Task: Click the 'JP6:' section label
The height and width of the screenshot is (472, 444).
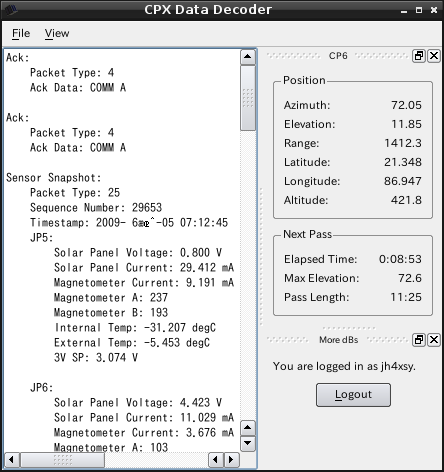Action: (41, 388)
